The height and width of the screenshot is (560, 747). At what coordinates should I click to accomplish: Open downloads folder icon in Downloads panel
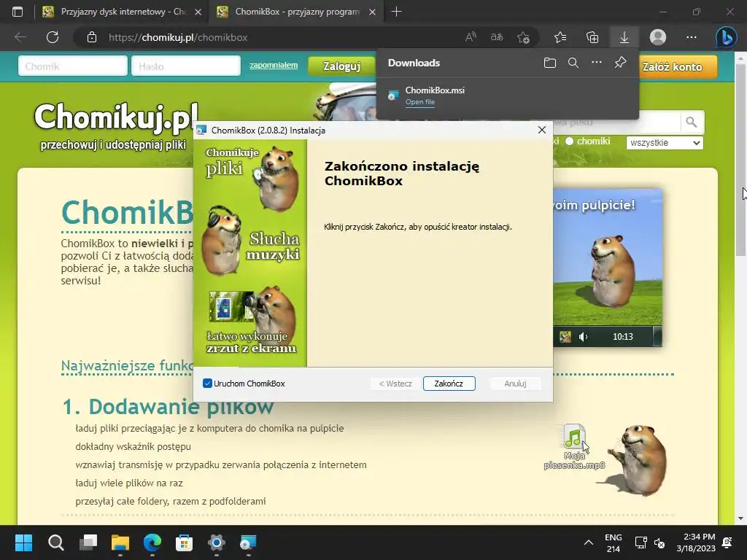point(550,63)
